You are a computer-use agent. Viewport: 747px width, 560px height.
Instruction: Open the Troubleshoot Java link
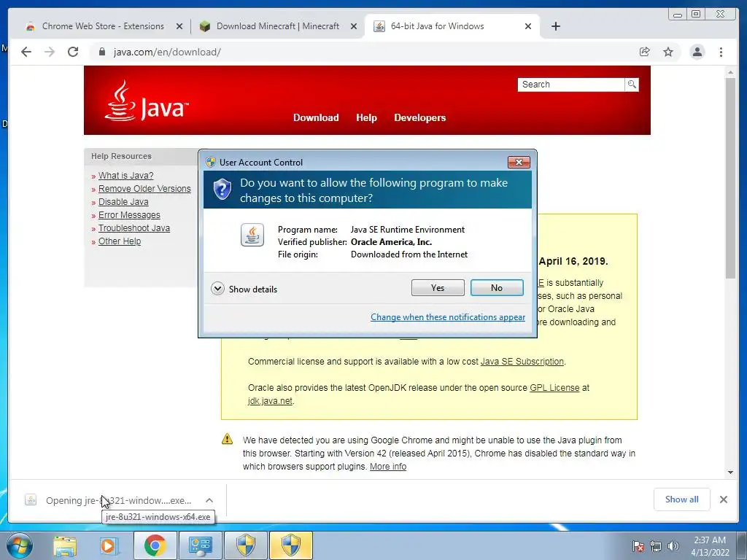(134, 228)
